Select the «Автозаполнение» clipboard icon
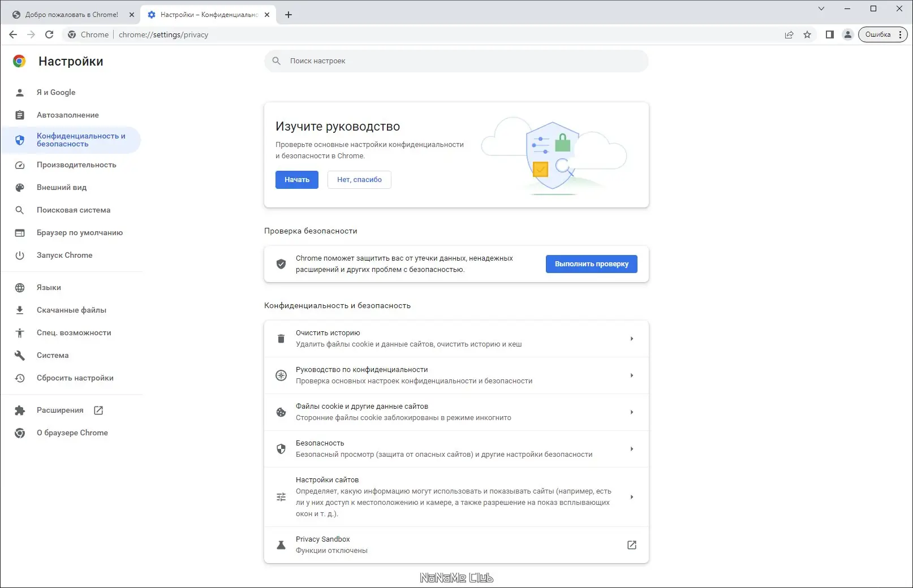This screenshot has height=588, width=913. 20,115
